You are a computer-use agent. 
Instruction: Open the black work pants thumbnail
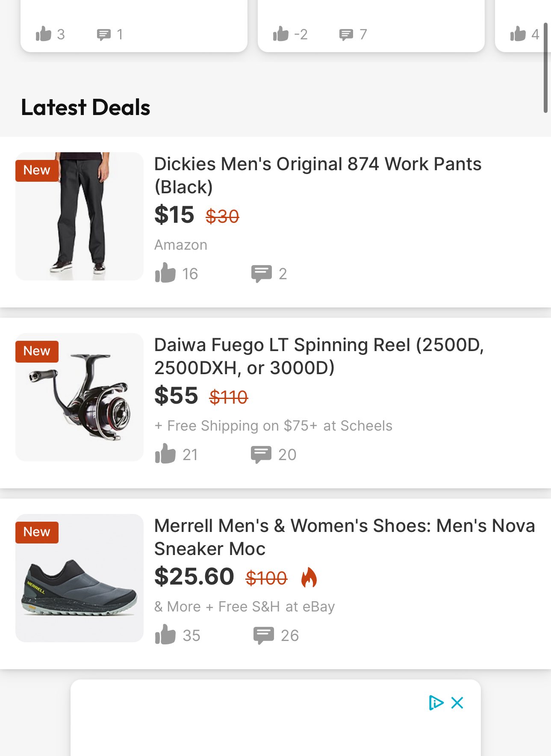(x=80, y=216)
